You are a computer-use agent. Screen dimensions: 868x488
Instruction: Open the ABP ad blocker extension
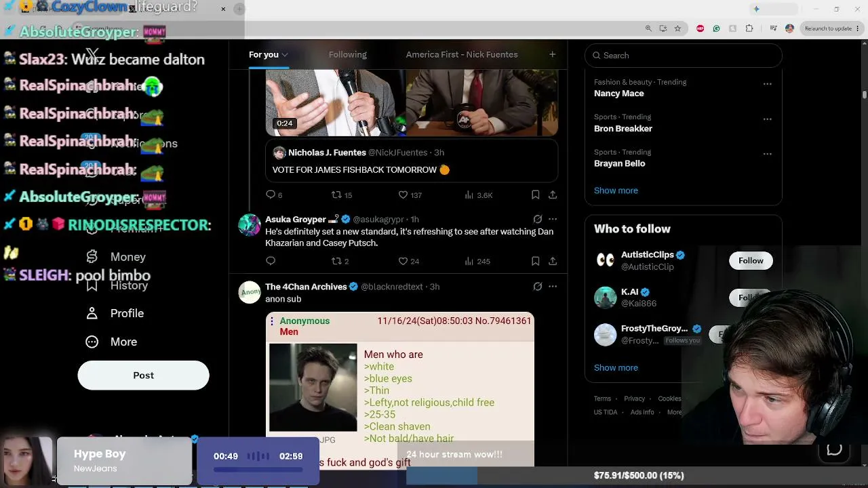click(701, 28)
